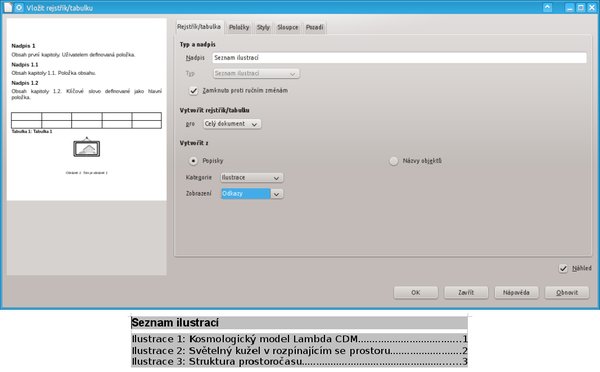Viewport: 600px width, 372px height.
Task: Select the 'Názvy objektů' radio button
Action: [393, 161]
